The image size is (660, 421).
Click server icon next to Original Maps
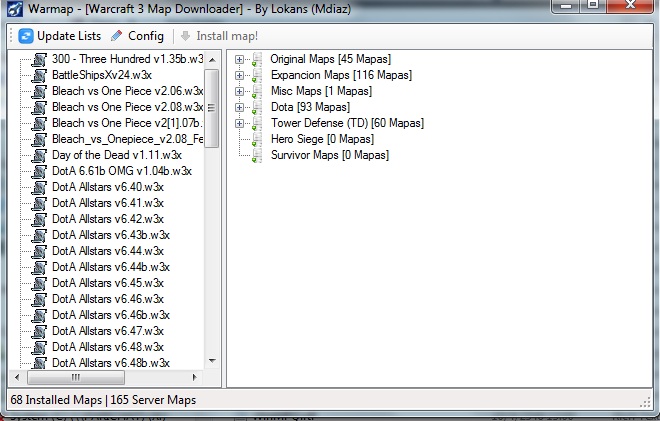pyautogui.click(x=257, y=59)
